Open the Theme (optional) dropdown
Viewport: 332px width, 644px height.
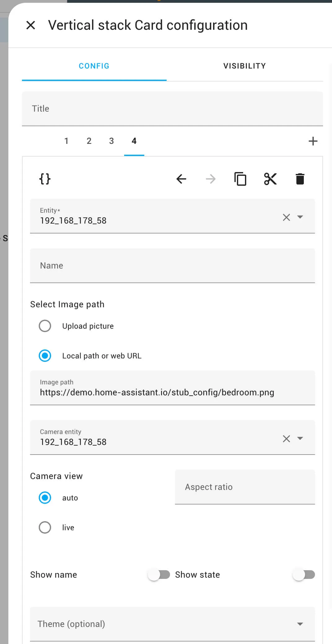click(173, 624)
